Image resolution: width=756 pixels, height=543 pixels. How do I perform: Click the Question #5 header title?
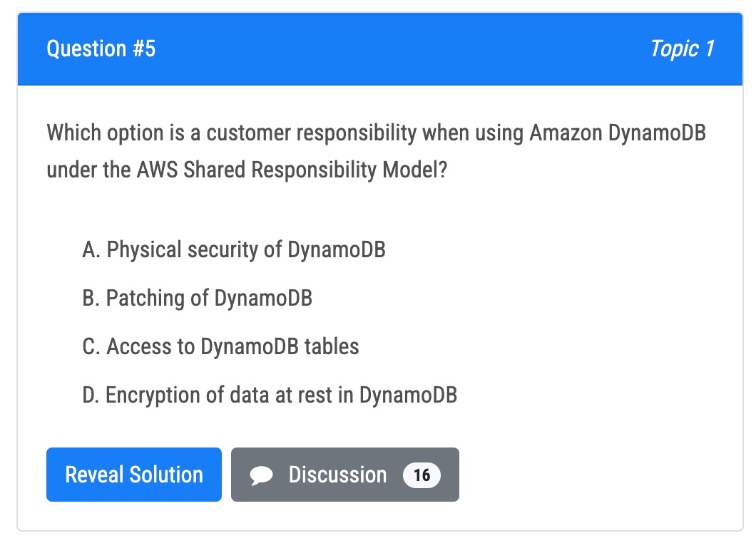(x=101, y=48)
